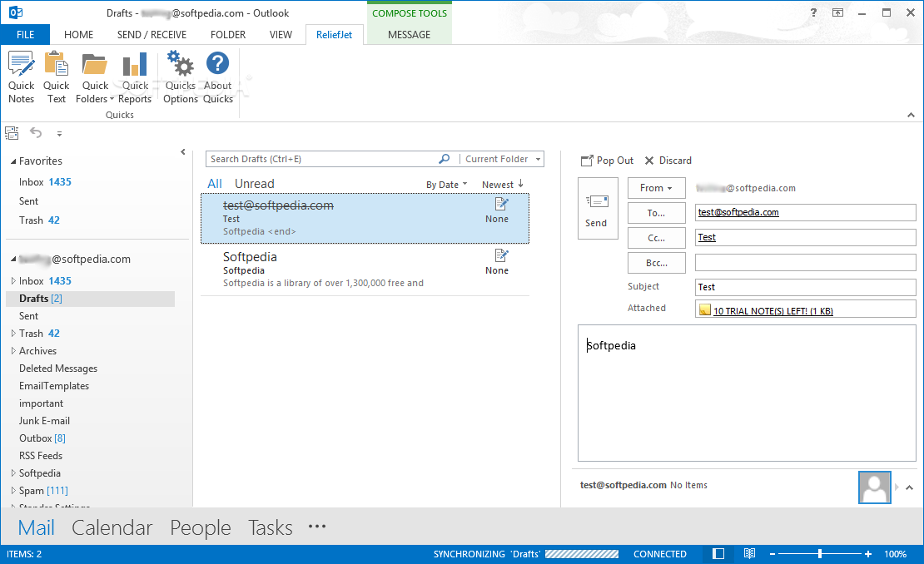Click draft icon on Softpedia message row
Image resolution: width=924 pixels, height=564 pixels.
pyautogui.click(x=501, y=255)
